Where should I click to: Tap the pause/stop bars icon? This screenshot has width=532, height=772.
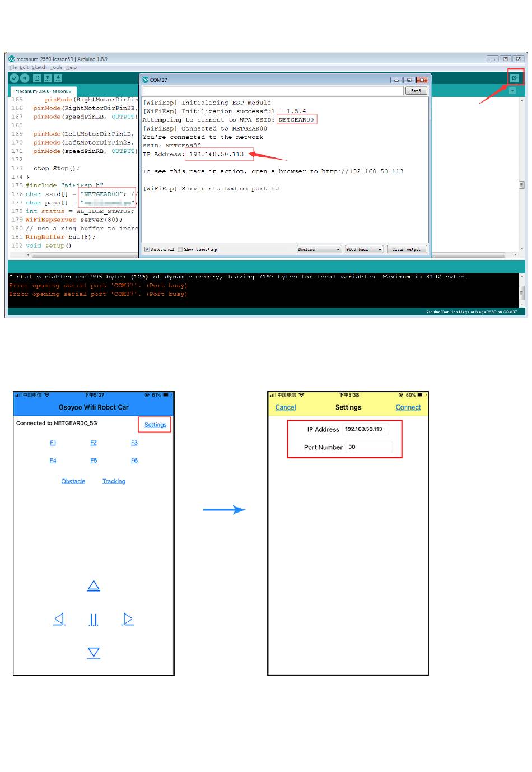[x=94, y=620]
